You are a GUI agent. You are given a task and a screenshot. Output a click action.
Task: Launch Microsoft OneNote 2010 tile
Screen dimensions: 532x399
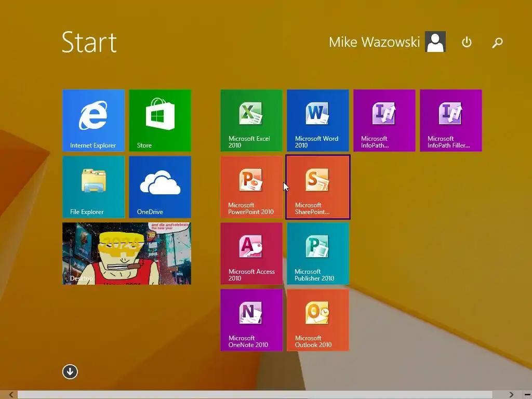point(251,320)
